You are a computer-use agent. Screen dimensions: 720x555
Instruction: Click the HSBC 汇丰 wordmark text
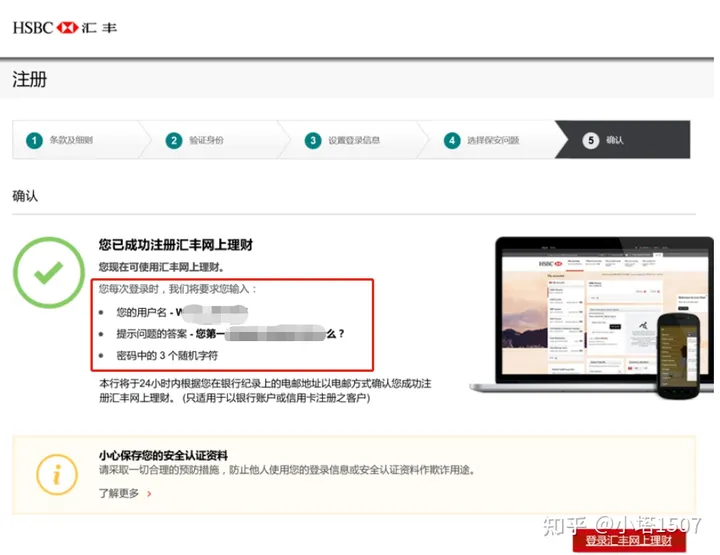65,28
